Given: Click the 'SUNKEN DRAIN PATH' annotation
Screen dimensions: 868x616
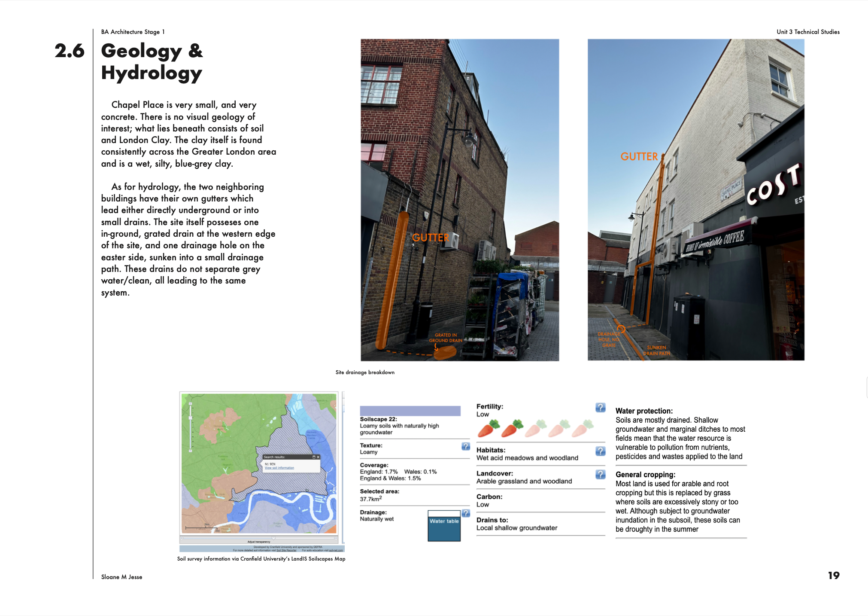Looking at the screenshot, I should point(656,351).
